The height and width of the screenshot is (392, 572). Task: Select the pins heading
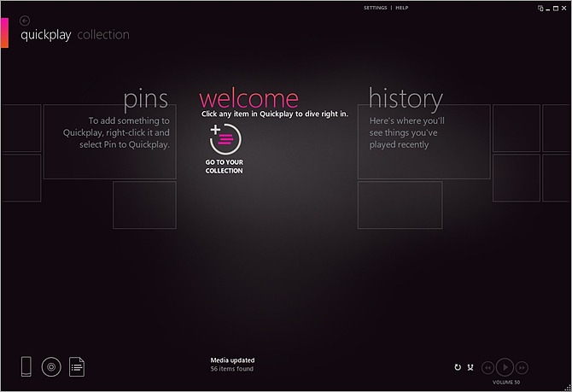[x=146, y=99]
